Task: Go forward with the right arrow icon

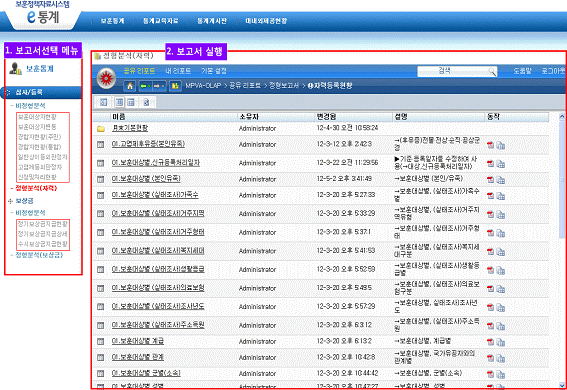Action: point(157,86)
